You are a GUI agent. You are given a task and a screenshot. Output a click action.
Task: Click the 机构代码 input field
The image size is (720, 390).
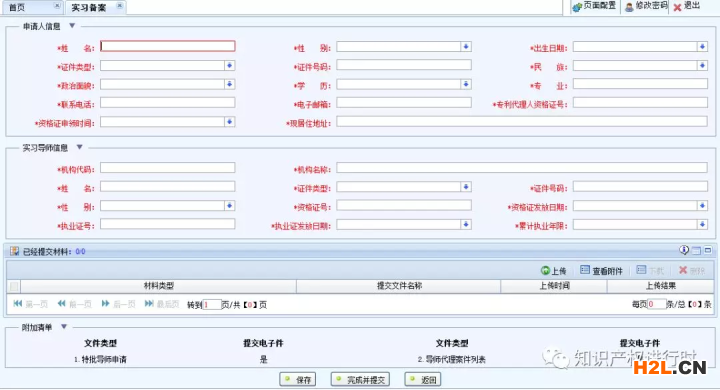pyautogui.click(x=168, y=168)
